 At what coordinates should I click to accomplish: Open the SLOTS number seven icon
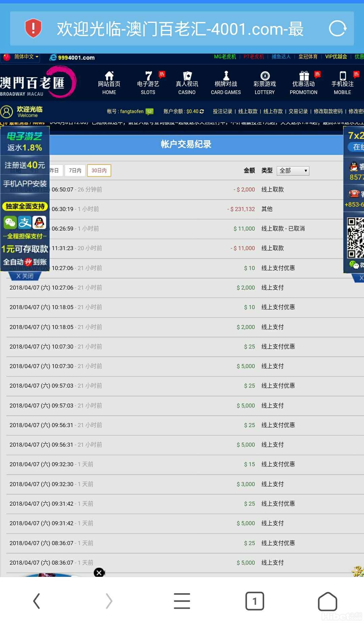pyautogui.click(x=148, y=76)
